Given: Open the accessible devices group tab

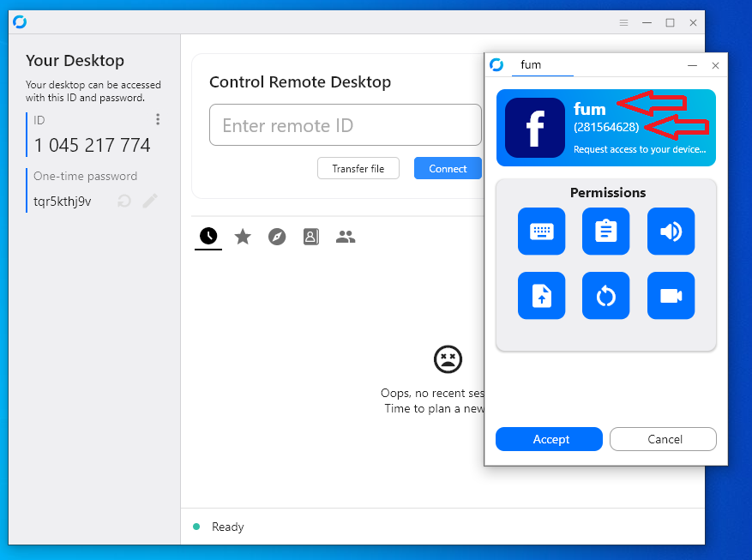Looking at the screenshot, I should point(346,237).
